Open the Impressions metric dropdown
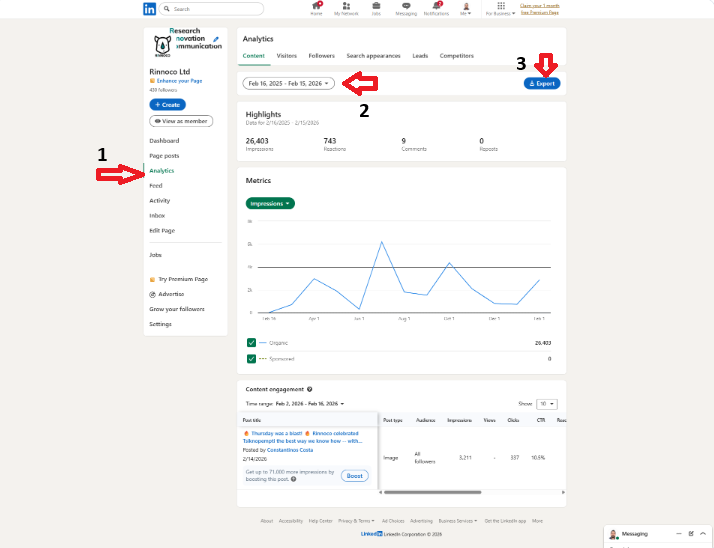This screenshot has height=548, width=714. point(270,204)
